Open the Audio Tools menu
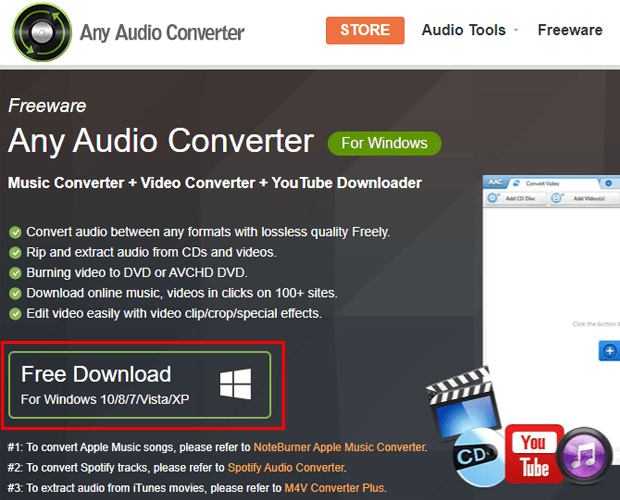Screen dimensions: 620x500 463,30
